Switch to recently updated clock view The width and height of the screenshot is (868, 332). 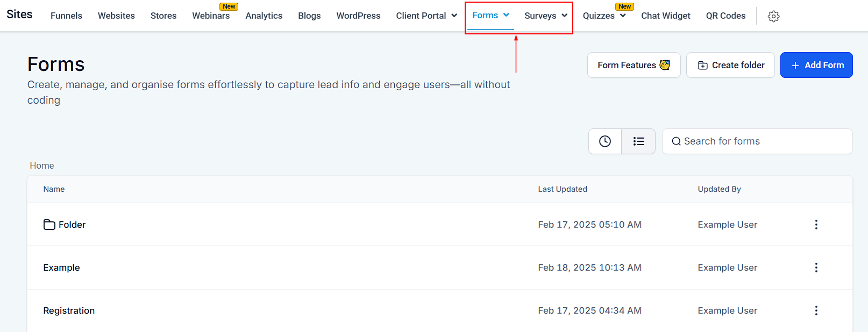click(x=605, y=141)
